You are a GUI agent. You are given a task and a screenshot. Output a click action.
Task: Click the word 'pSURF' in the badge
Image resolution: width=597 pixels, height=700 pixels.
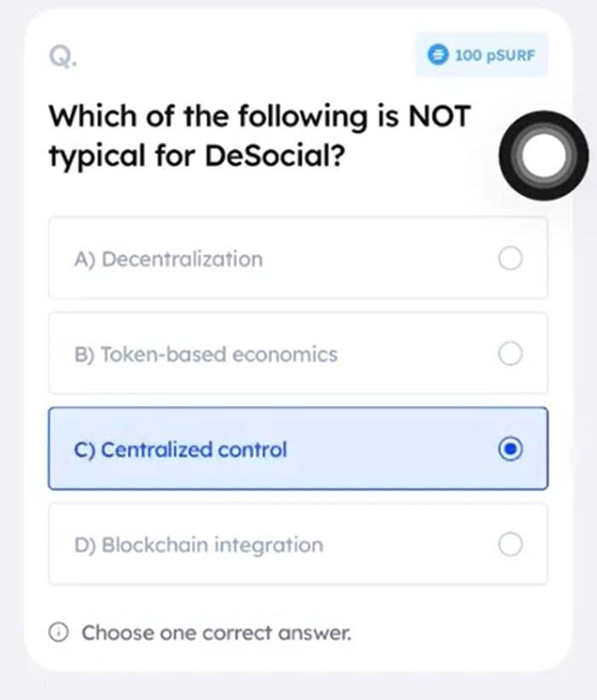pos(510,55)
